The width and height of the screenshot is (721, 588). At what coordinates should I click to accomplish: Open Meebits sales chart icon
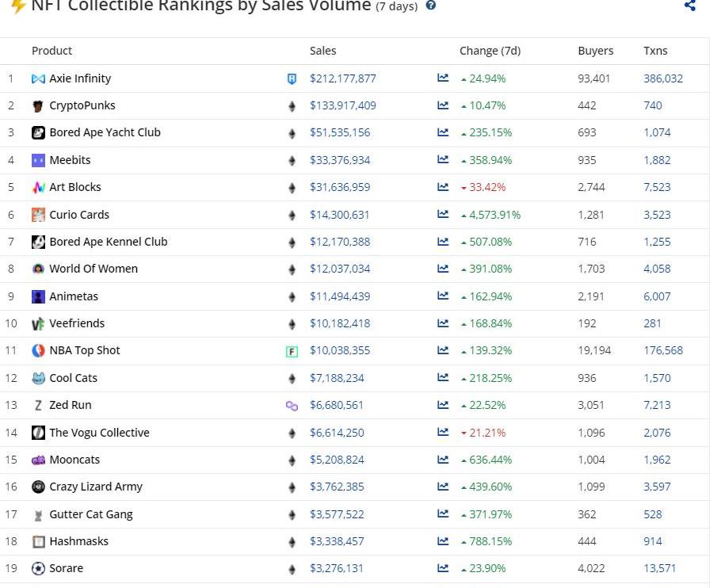pos(443,159)
